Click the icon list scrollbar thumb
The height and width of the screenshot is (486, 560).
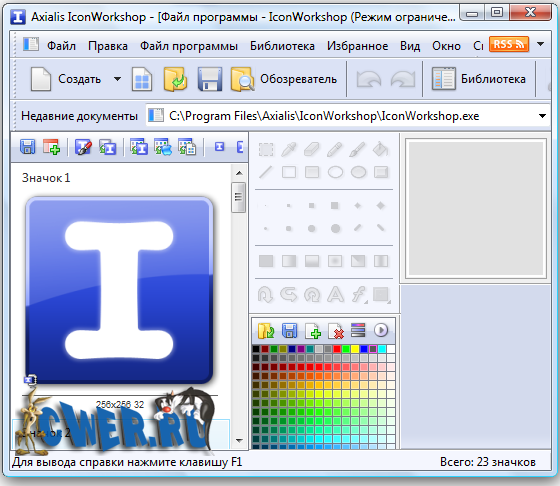(238, 197)
